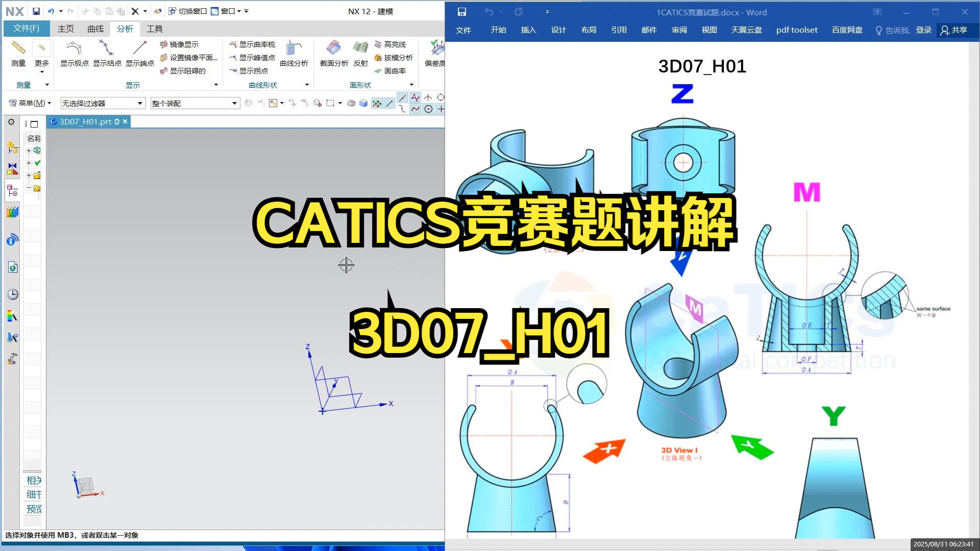Click the 显示极点 show poles tool
The height and width of the screenshot is (551, 980).
(75, 54)
